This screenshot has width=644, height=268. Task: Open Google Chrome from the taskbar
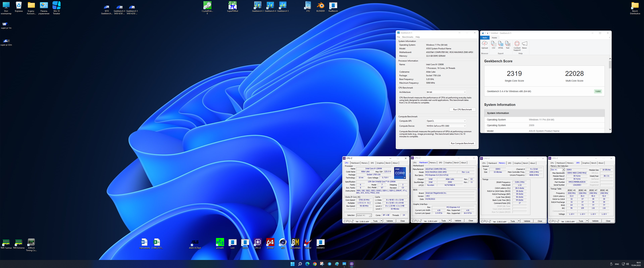coord(315,264)
